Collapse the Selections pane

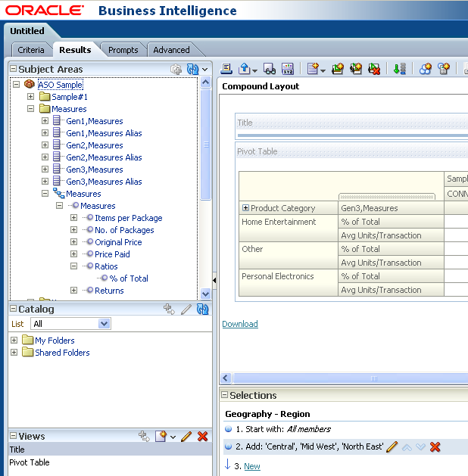click(x=224, y=394)
